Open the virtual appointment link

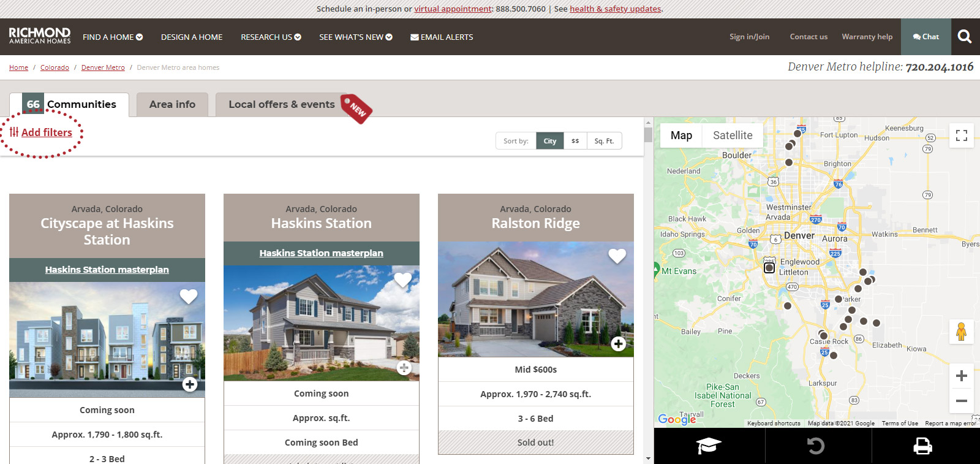point(453,9)
